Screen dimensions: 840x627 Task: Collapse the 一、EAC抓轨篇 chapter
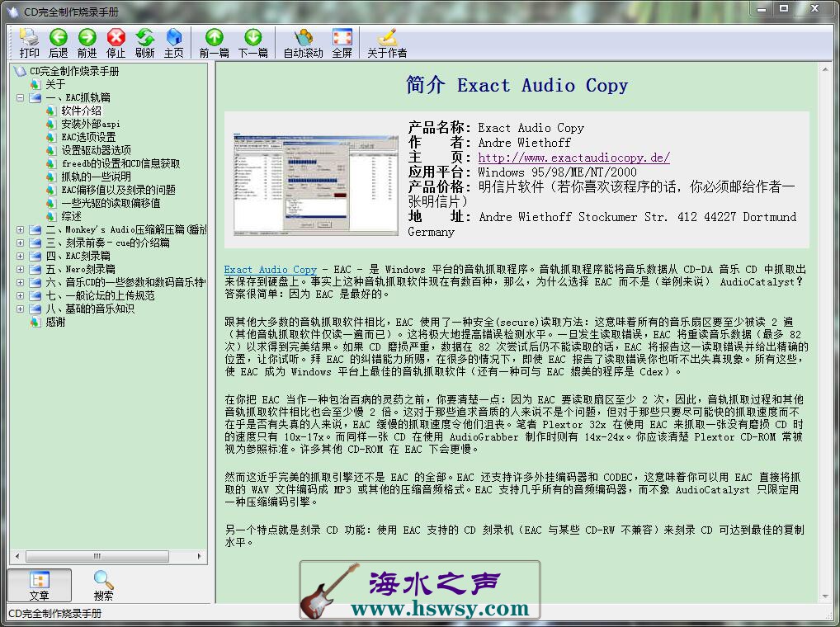20,97
